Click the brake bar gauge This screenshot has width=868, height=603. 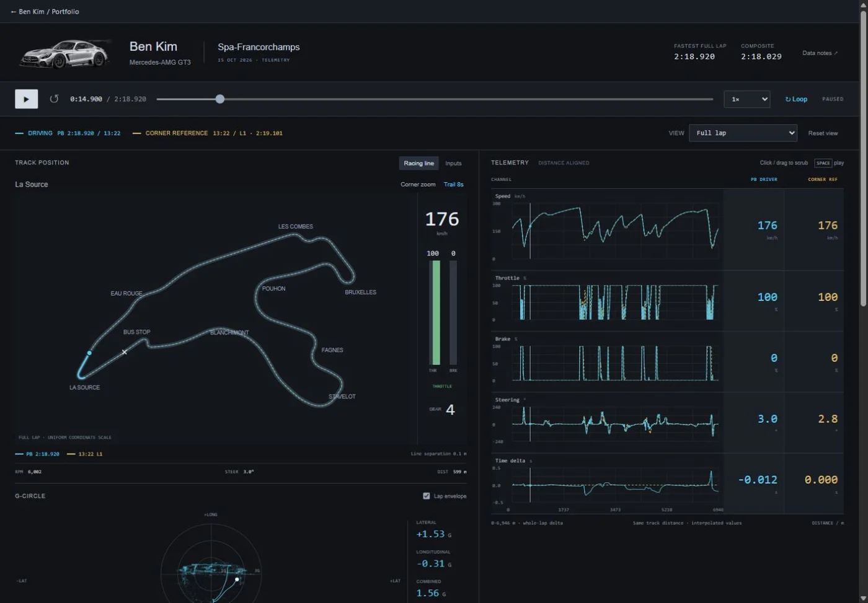[x=453, y=312]
